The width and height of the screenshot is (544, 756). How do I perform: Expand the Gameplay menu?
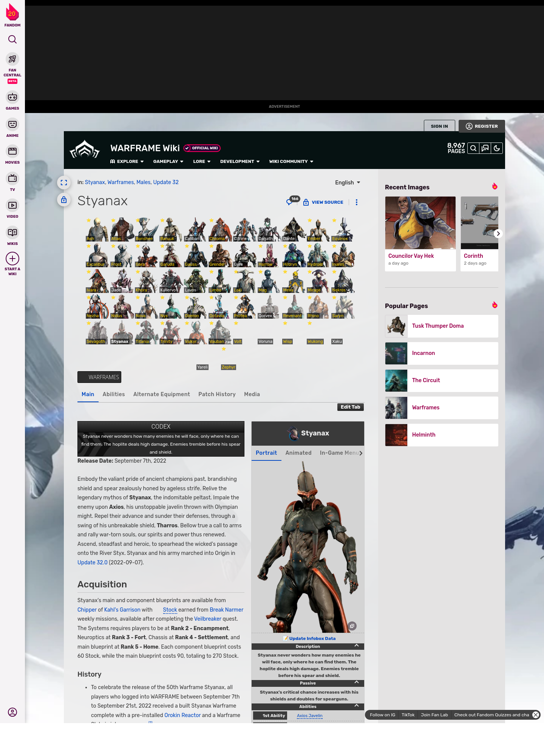click(x=168, y=161)
